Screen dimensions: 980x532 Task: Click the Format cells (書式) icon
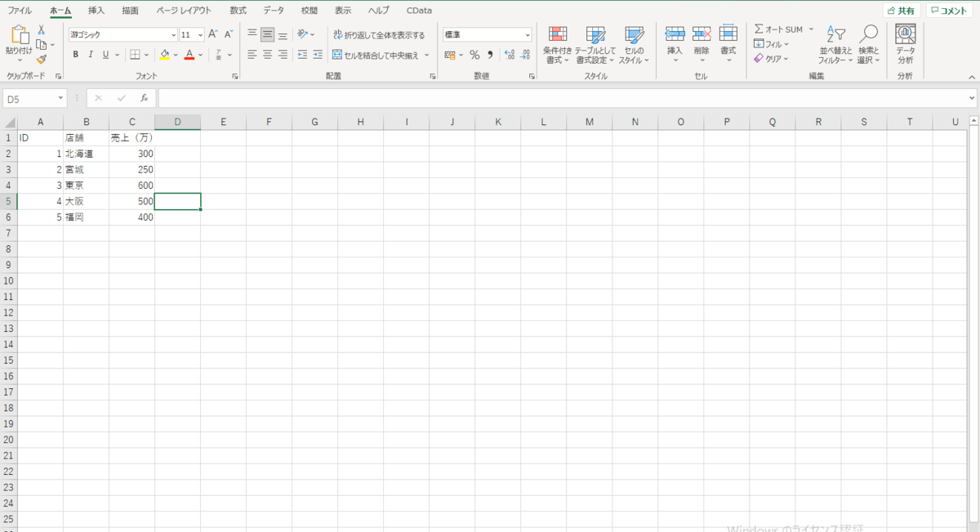[728, 34]
